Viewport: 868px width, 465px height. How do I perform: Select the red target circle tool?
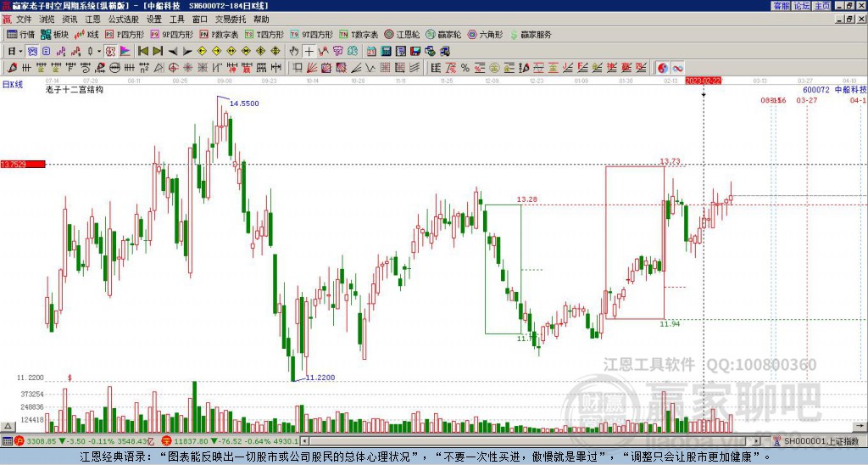173,68
